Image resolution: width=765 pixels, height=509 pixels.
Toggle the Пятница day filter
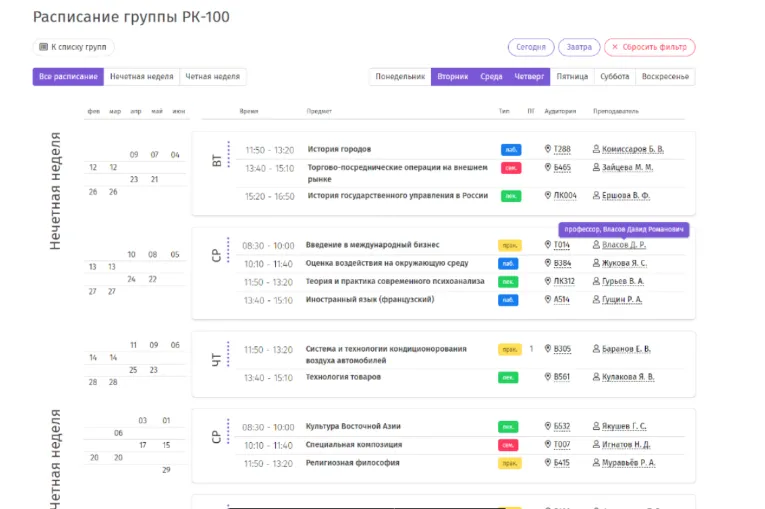(x=572, y=77)
